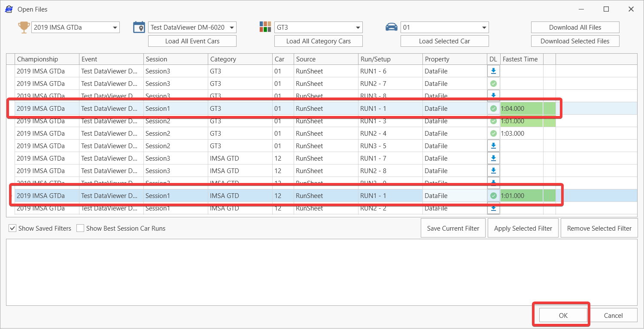
Task: Uncheck Show Saved Filters checkbox
Action: pyautogui.click(x=12, y=228)
